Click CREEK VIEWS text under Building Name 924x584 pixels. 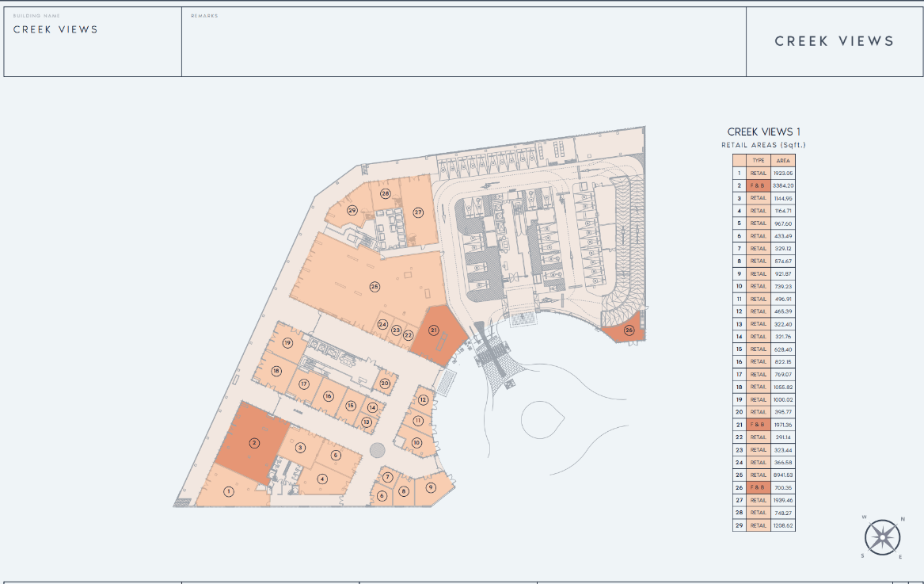click(55, 30)
